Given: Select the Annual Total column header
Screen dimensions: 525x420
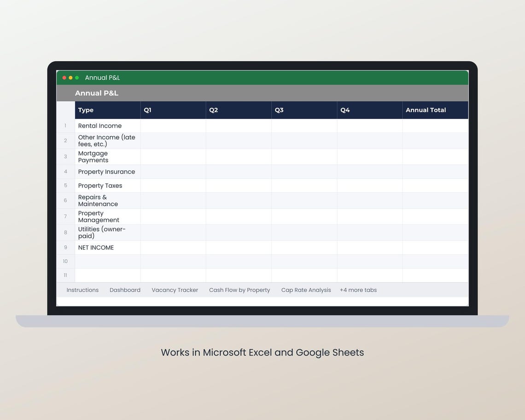Looking at the screenshot, I should click(435, 110).
